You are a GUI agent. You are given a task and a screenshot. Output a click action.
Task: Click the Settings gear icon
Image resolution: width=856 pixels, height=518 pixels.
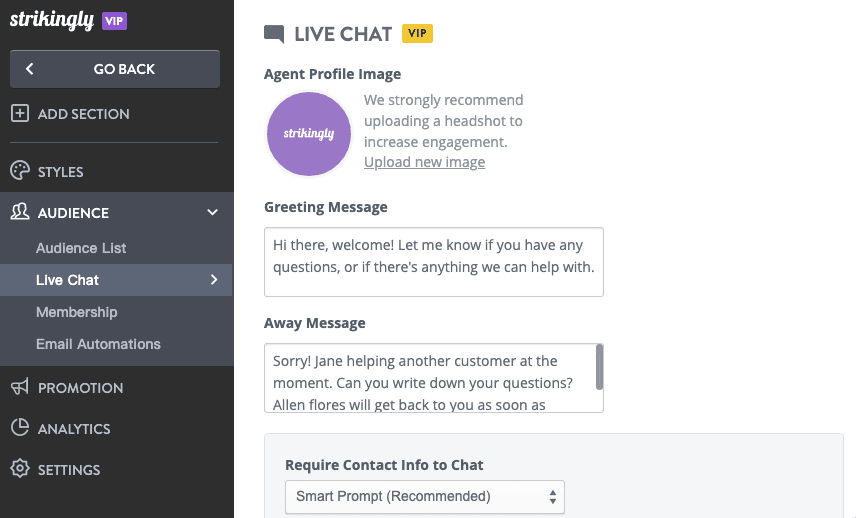coord(19,469)
